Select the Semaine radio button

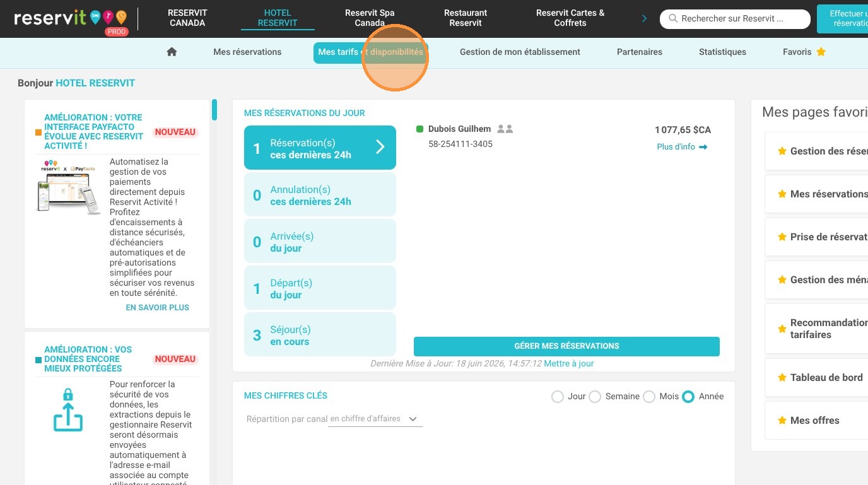[595, 397]
